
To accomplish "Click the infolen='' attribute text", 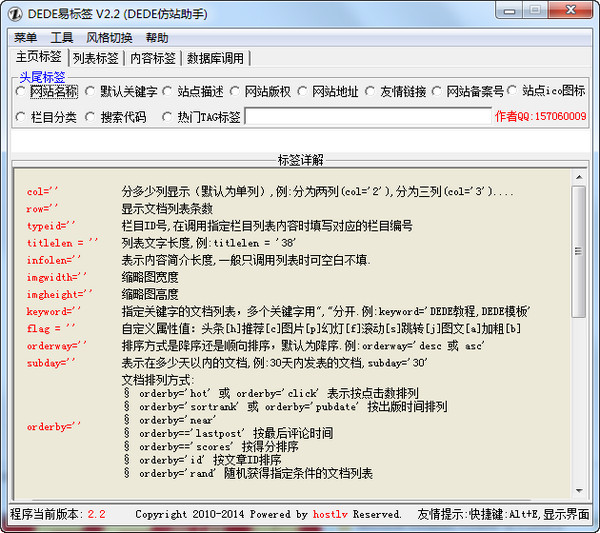I will [54, 260].
